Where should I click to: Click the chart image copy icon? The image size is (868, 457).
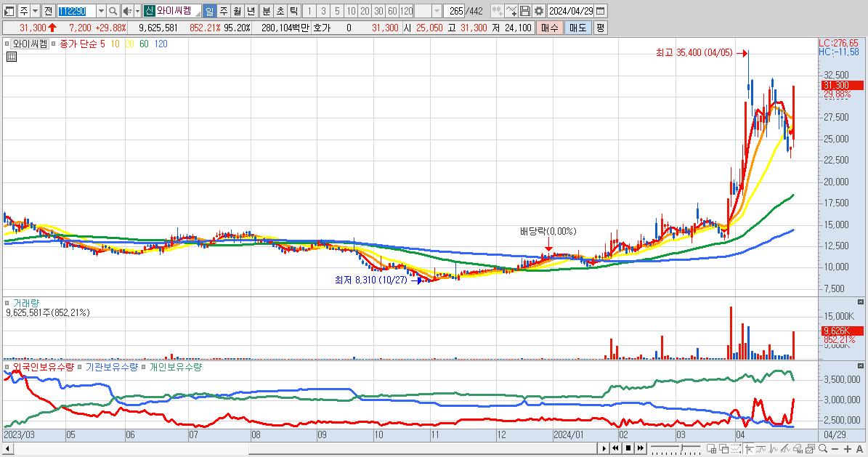tap(810, 448)
